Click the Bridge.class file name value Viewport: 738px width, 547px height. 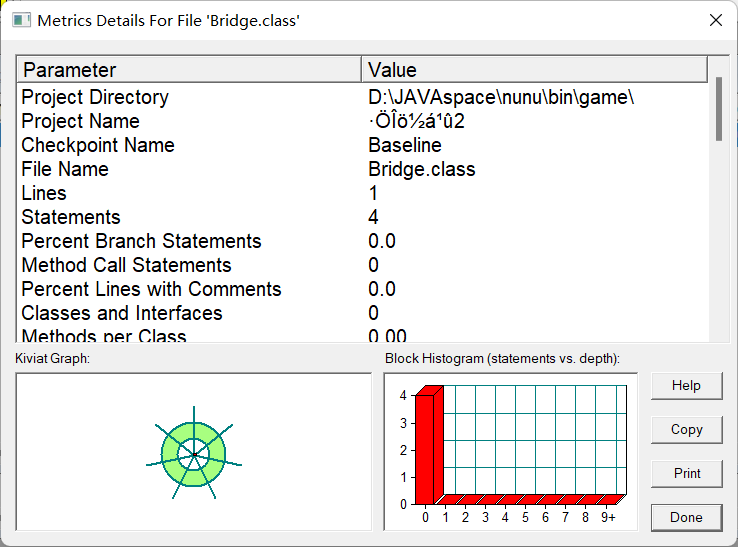click(x=422, y=169)
